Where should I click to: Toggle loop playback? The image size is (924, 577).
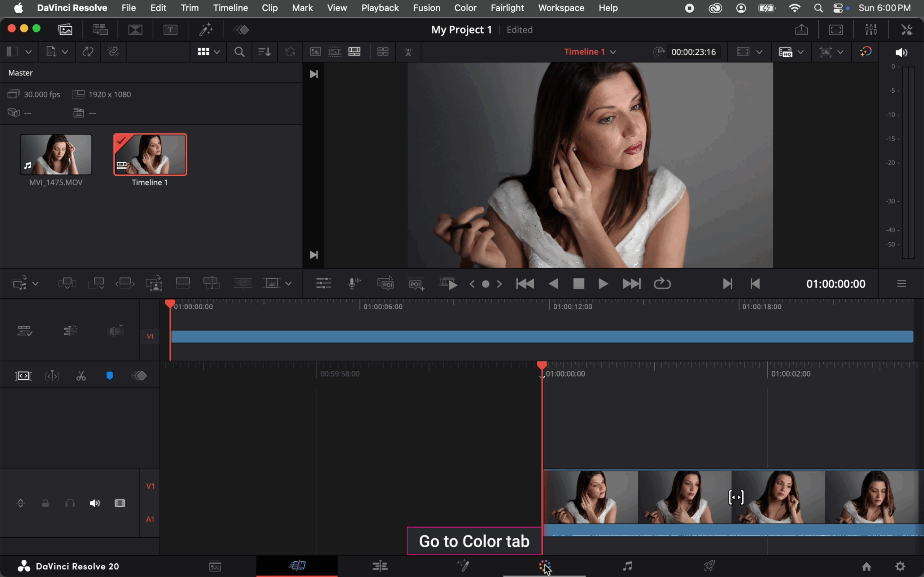(662, 284)
